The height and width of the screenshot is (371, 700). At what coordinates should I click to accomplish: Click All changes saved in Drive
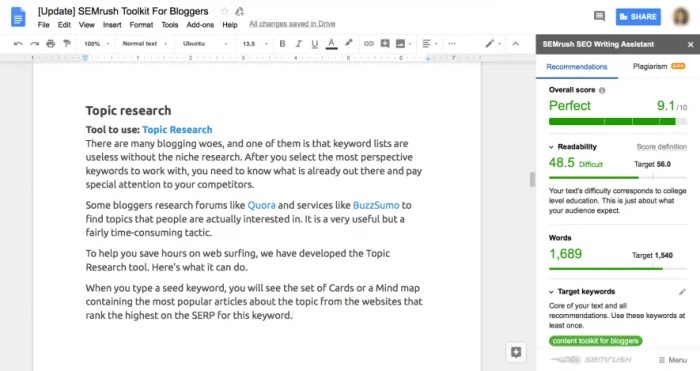(292, 24)
